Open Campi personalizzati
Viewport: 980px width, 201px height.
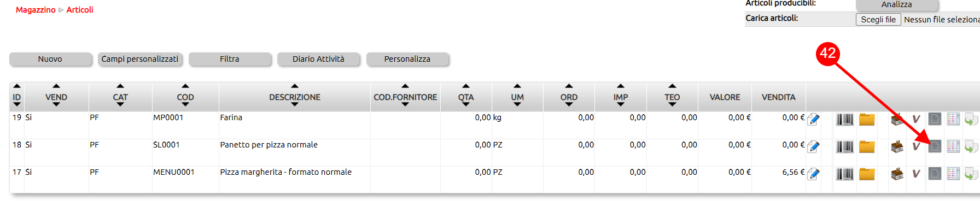[140, 59]
